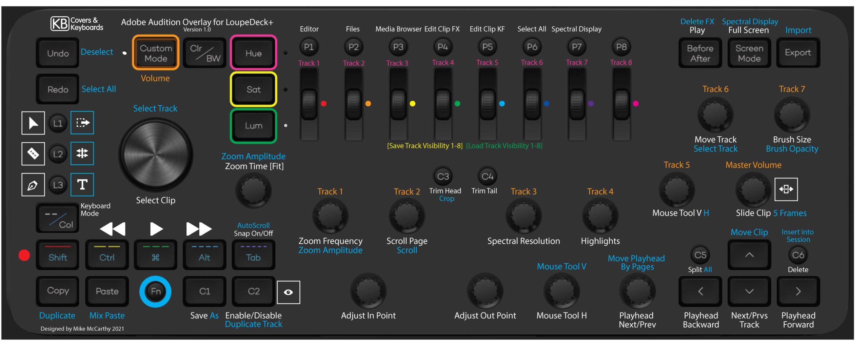Click the up chevron Move Clip key
This screenshot has height=345, width=868.
(x=749, y=255)
